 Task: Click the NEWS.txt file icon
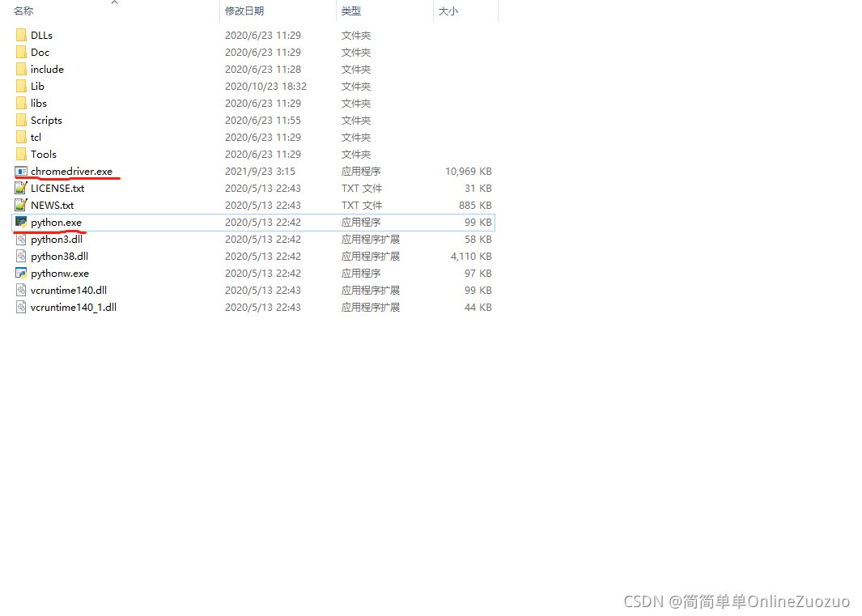click(x=21, y=206)
